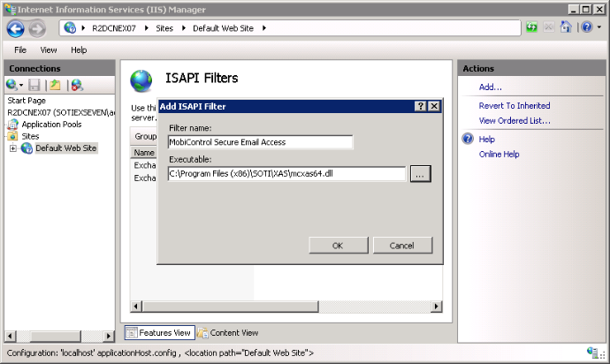Click the Default Web Site globe icon in tree

point(27,148)
